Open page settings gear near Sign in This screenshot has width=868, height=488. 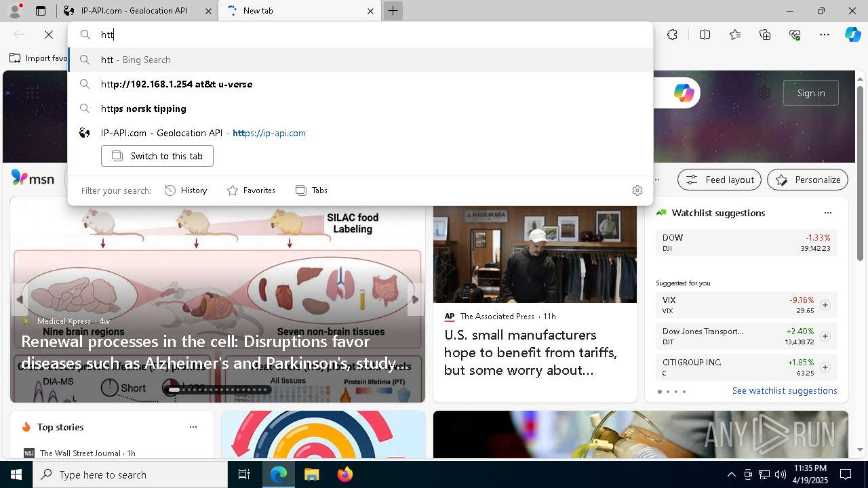pos(764,93)
